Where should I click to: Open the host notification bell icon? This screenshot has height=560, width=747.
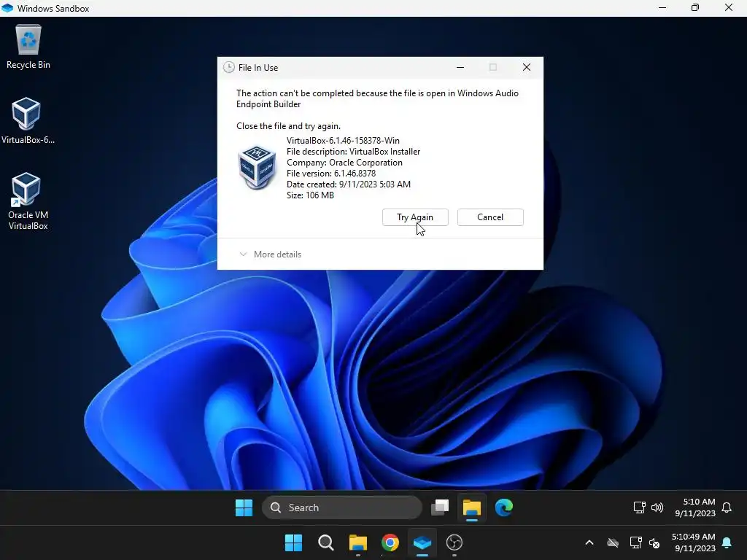(727, 542)
